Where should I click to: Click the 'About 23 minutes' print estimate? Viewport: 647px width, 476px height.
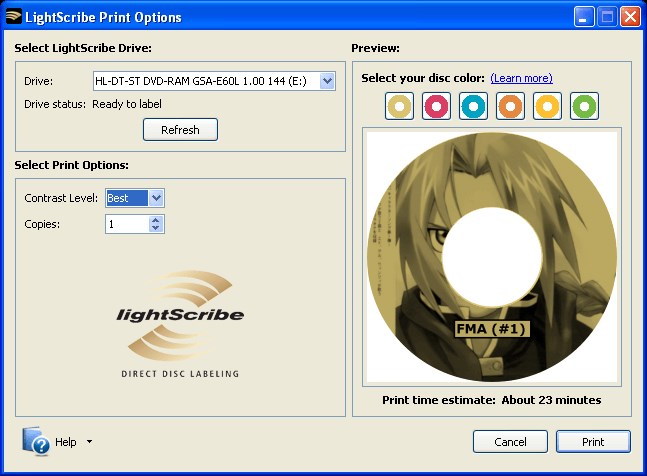(551, 400)
